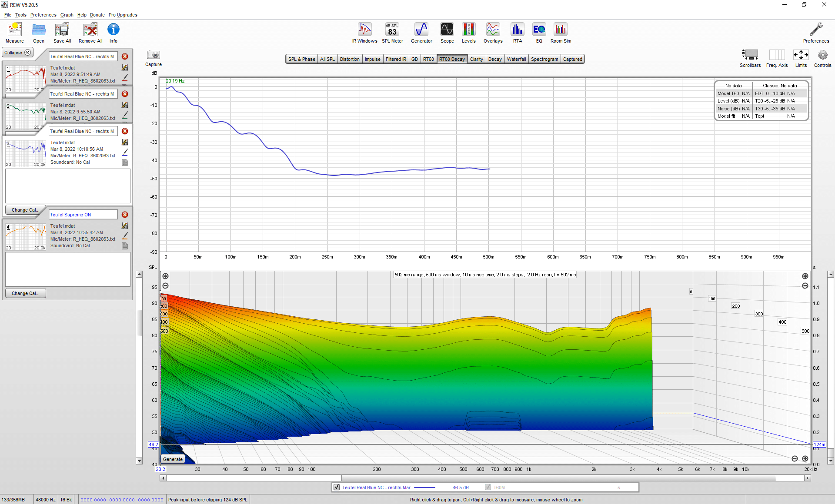Open the Captured tab
This screenshot has height=504, width=835.
[x=572, y=59]
